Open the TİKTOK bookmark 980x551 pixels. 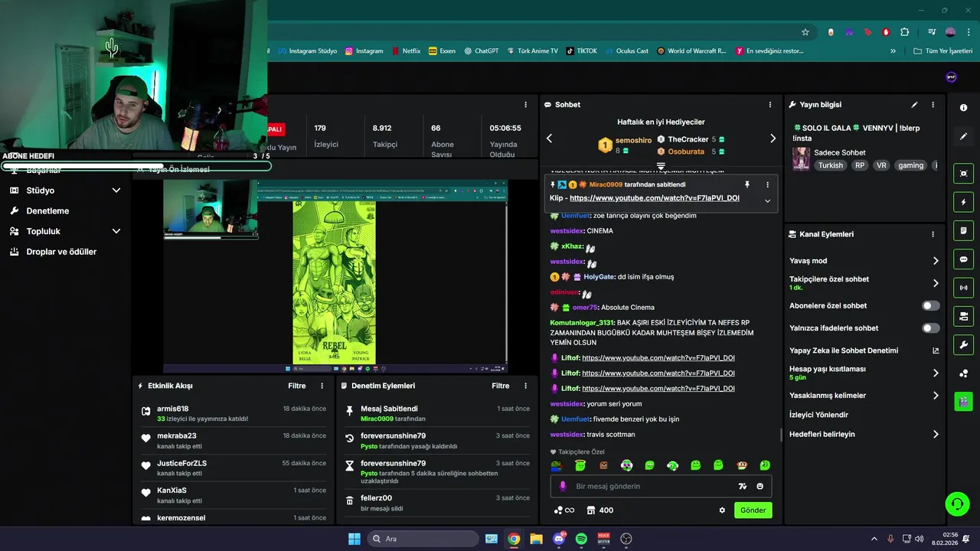(581, 51)
